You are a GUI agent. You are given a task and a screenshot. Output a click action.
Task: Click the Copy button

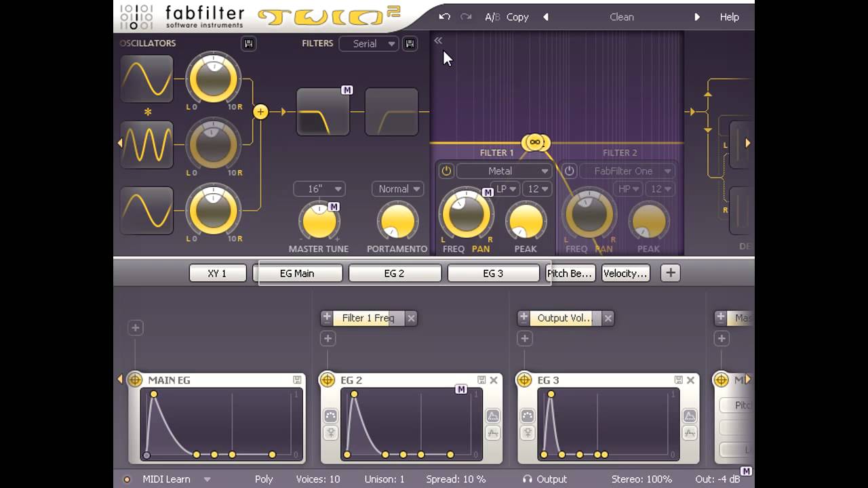[x=517, y=17]
